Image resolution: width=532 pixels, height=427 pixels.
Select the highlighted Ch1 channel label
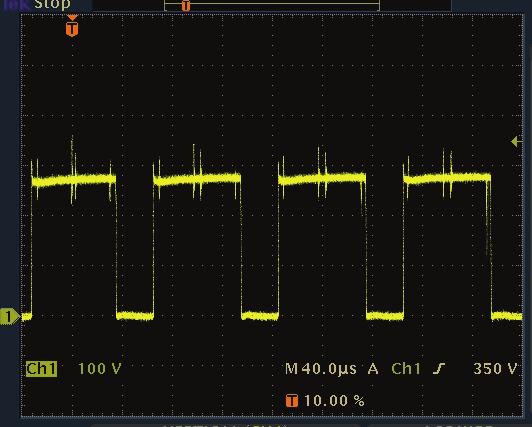pos(41,369)
